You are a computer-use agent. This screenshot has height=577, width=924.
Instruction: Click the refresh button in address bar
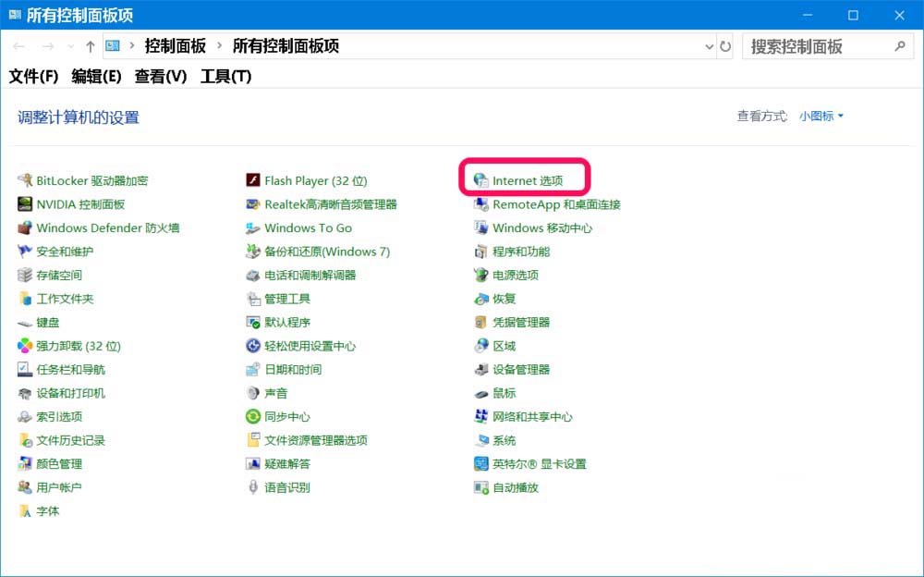[x=725, y=46]
